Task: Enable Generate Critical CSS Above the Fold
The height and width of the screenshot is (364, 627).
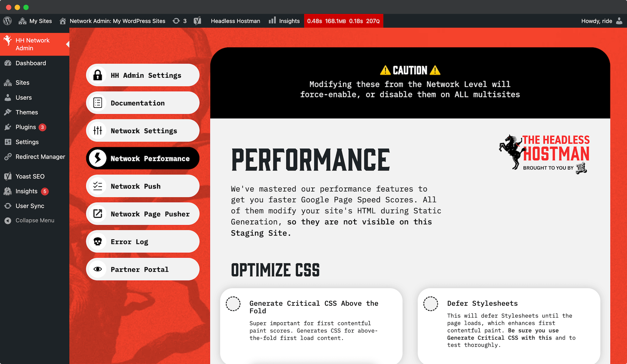Action: 233,303
